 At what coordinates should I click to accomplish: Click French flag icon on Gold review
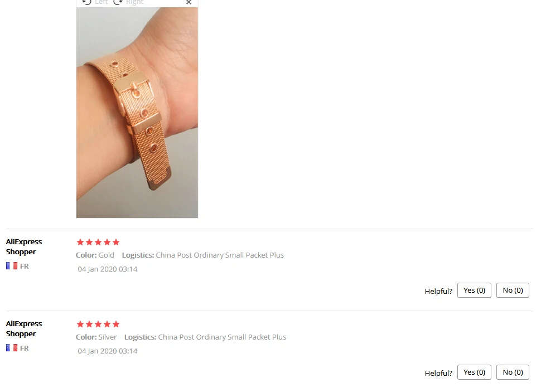click(x=12, y=266)
